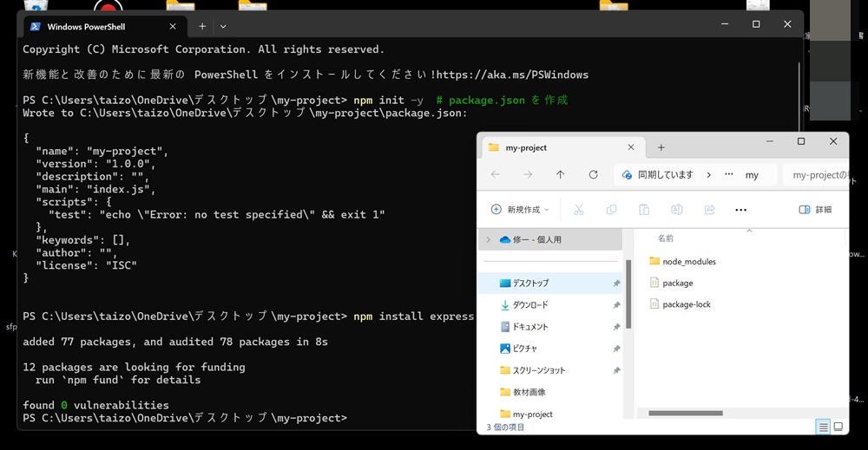Expand the 修一 - 個人用 OneDrive node
868x450 pixels.
point(488,239)
